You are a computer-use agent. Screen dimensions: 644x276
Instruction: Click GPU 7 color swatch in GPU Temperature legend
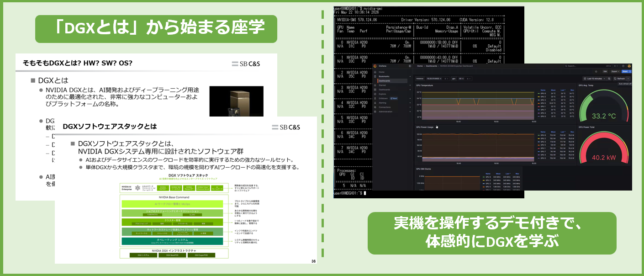coord(538,110)
